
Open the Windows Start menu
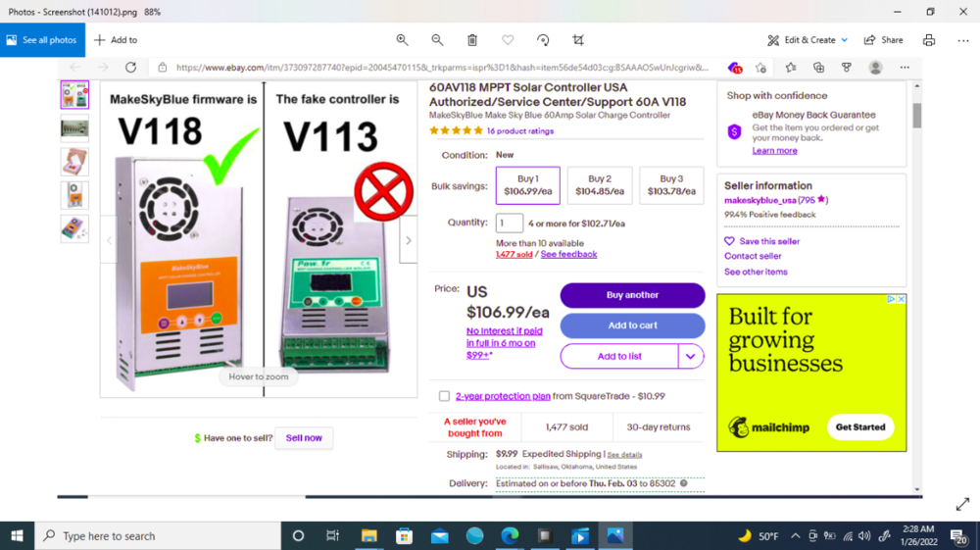(17, 536)
